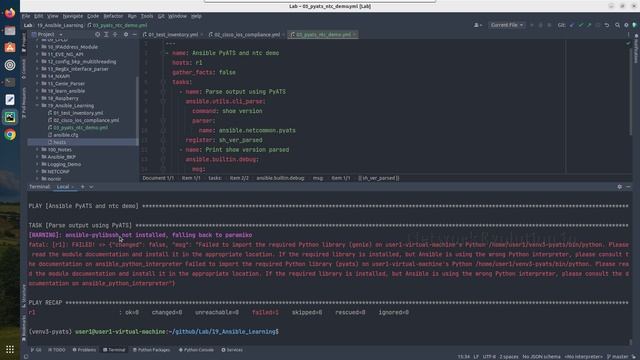640x360 pixels.
Task: Click collapse all icon in Project panel
Action: point(115,35)
